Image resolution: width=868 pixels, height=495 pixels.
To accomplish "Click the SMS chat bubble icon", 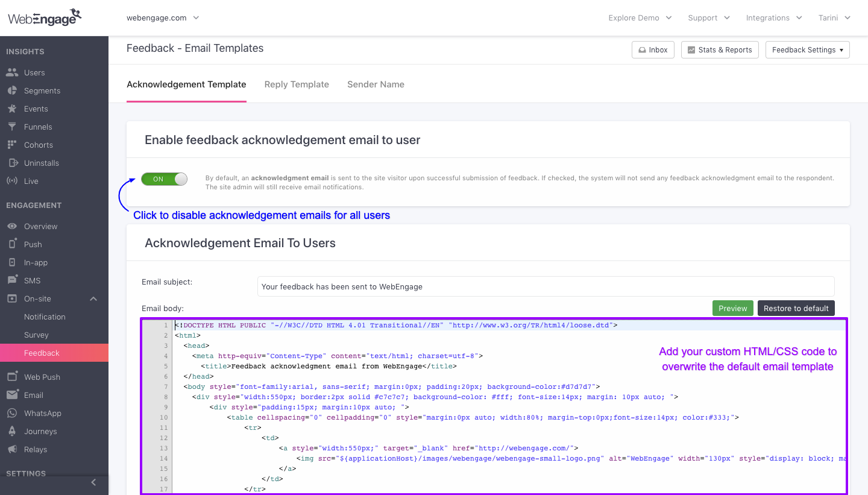I will [12, 280].
